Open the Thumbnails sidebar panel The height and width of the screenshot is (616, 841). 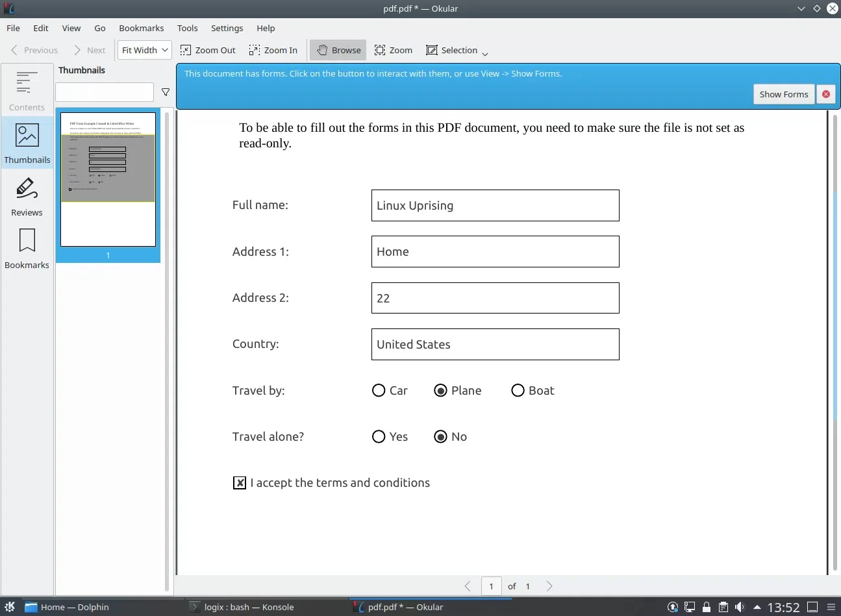(27, 143)
